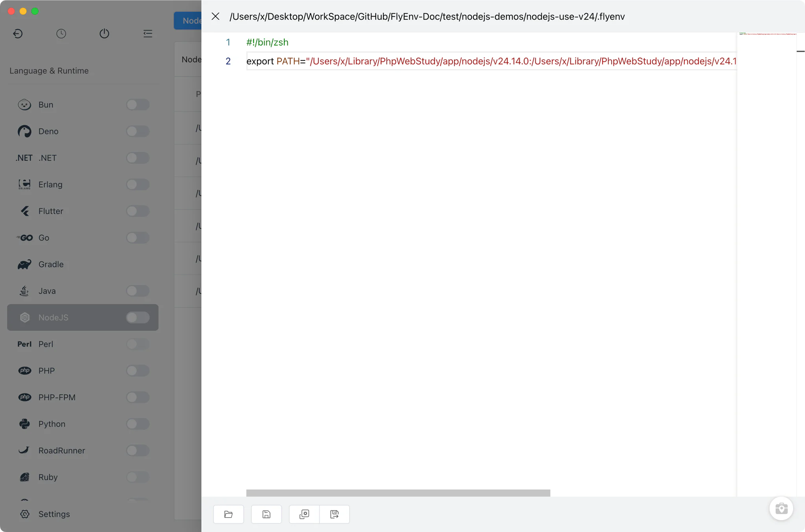Click the Go gopher logo icon
The image size is (805, 532).
24,238
